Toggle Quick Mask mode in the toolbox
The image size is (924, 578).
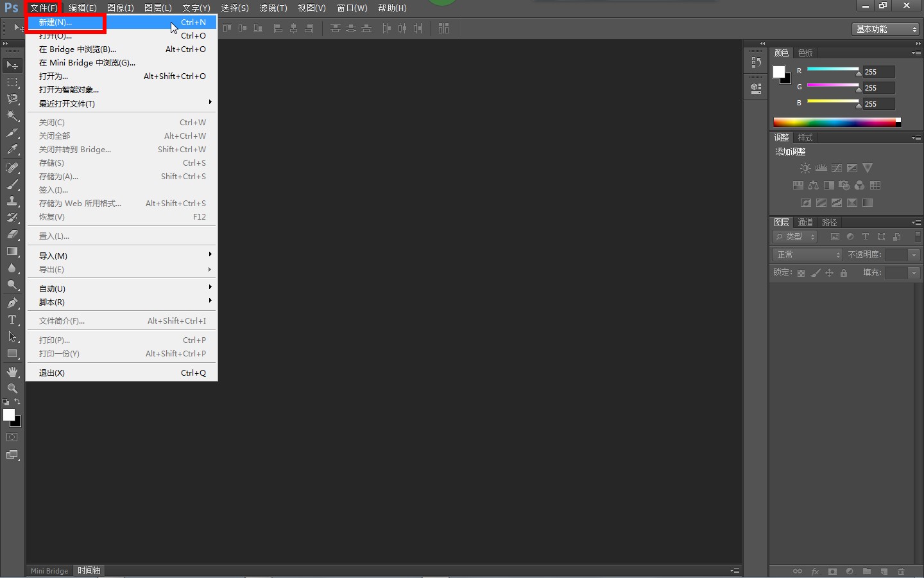point(12,437)
